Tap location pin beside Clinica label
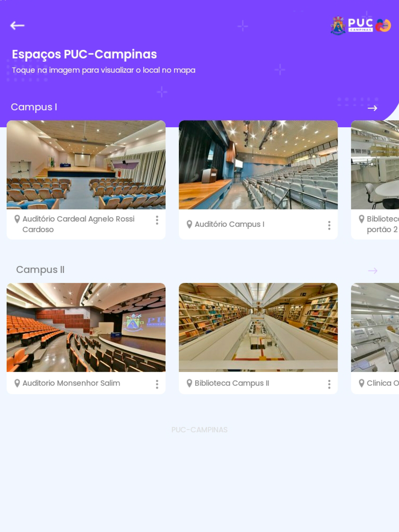The image size is (399, 532). tap(361, 383)
